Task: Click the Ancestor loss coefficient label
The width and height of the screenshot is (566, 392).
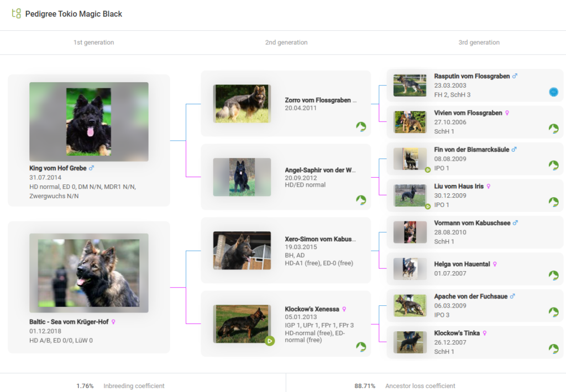Action: tap(420, 386)
